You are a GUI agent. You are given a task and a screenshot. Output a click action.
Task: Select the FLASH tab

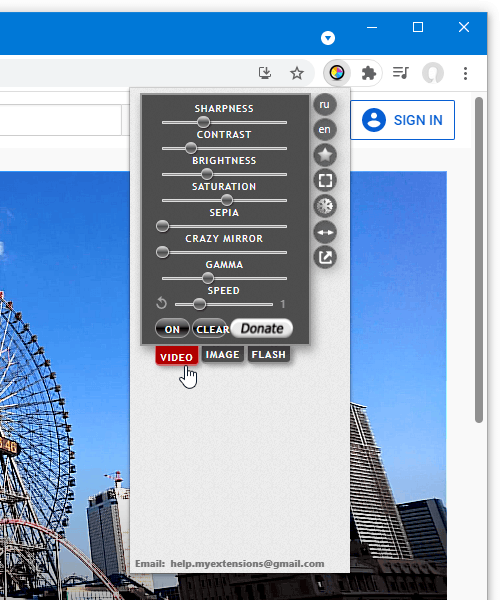pos(269,354)
